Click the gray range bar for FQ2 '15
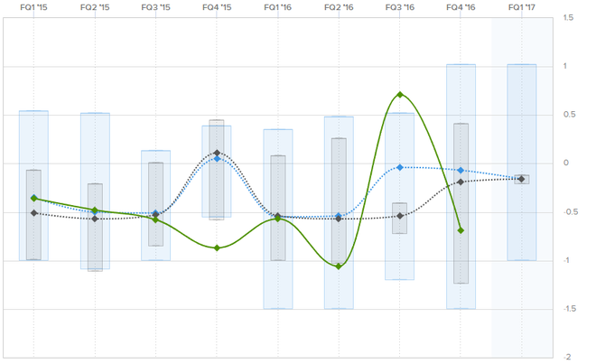The image size is (596, 364). pos(95,227)
